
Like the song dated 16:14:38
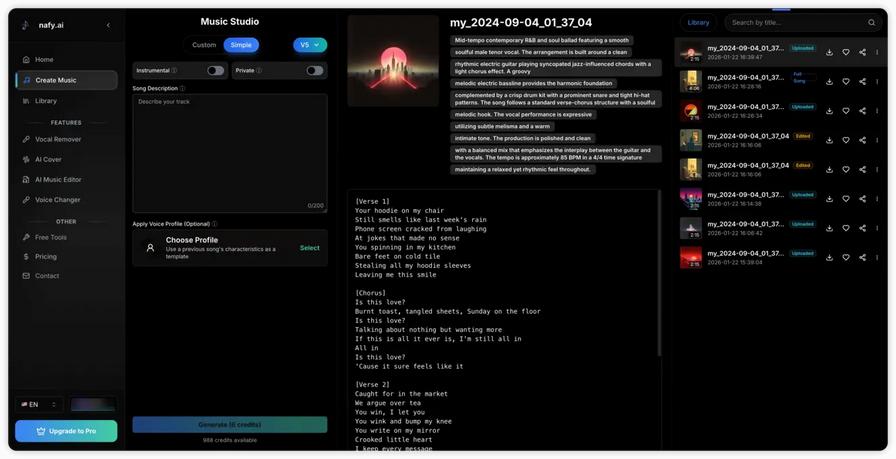coord(846,199)
